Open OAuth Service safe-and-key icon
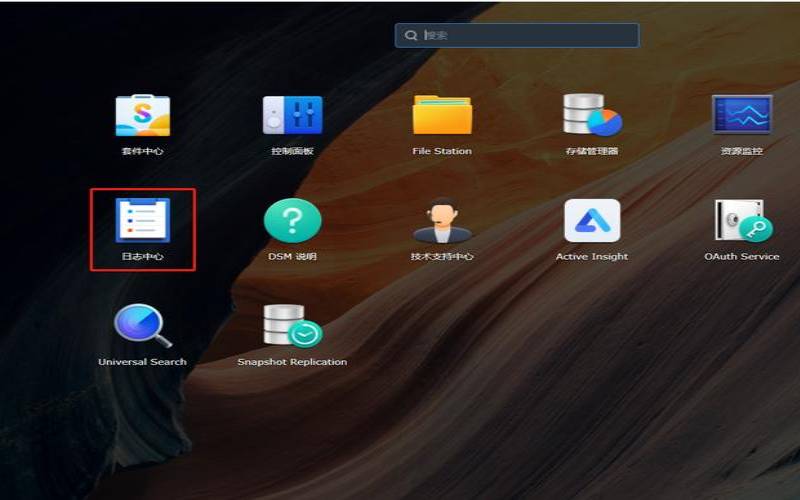800x500 pixels. coord(743,220)
